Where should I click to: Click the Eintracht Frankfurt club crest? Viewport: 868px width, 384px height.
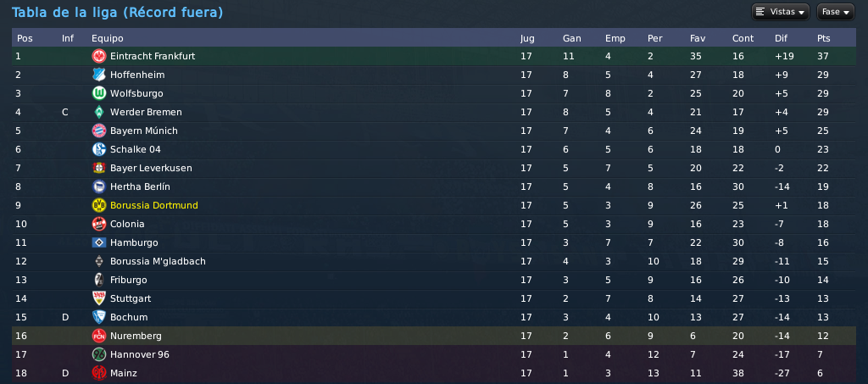pos(98,56)
